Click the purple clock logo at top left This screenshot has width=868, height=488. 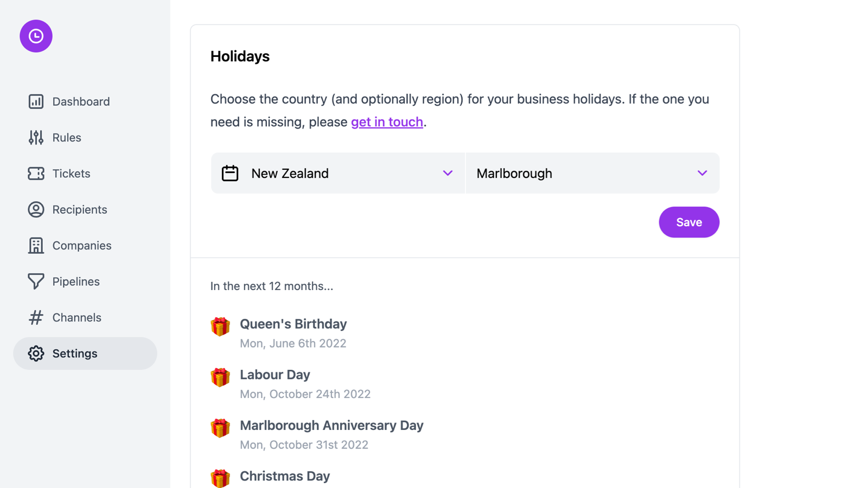coord(36,36)
